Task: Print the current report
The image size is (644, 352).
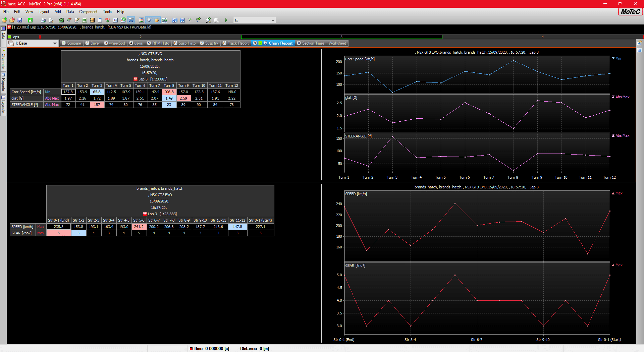Action: [x=44, y=20]
